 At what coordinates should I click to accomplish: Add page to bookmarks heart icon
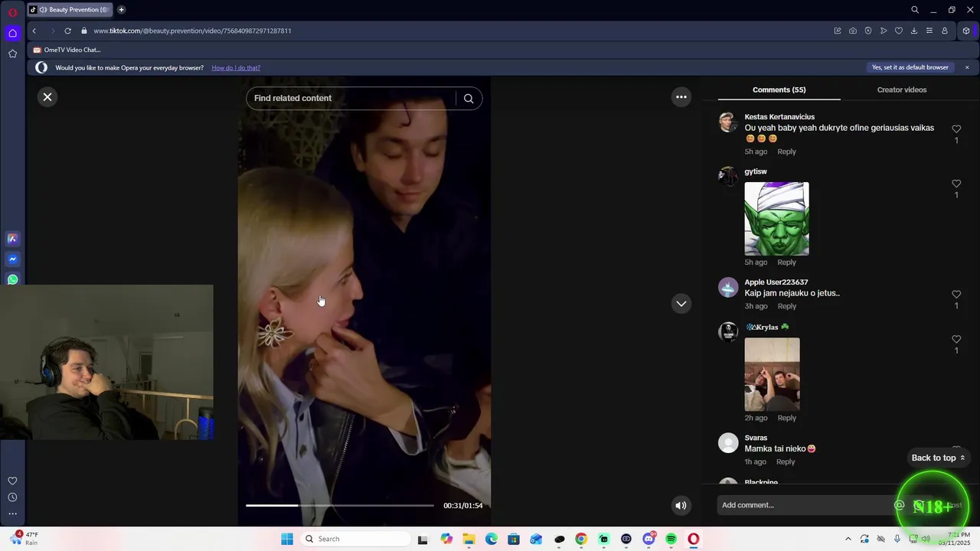pyautogui.click(x=899, y=31)
